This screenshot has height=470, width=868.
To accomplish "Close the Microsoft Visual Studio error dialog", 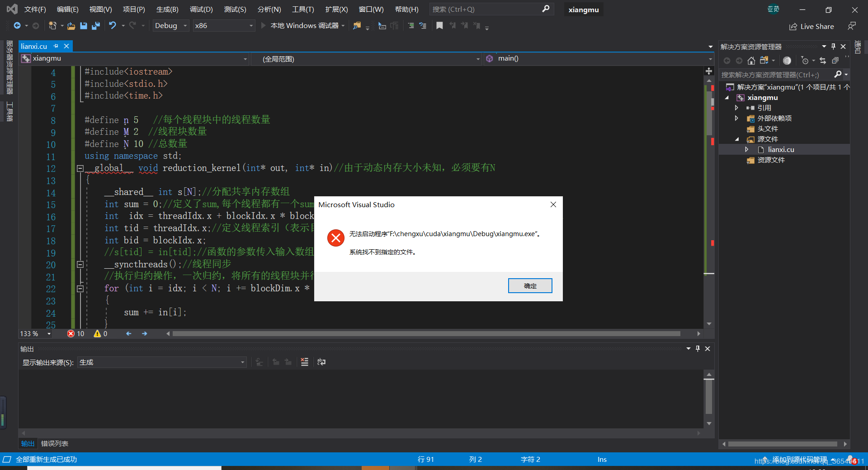I will click(553, 204).
